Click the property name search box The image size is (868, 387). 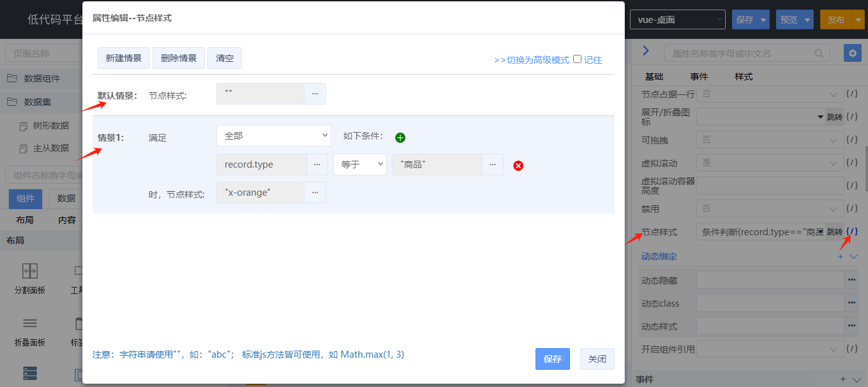point(747,53)
